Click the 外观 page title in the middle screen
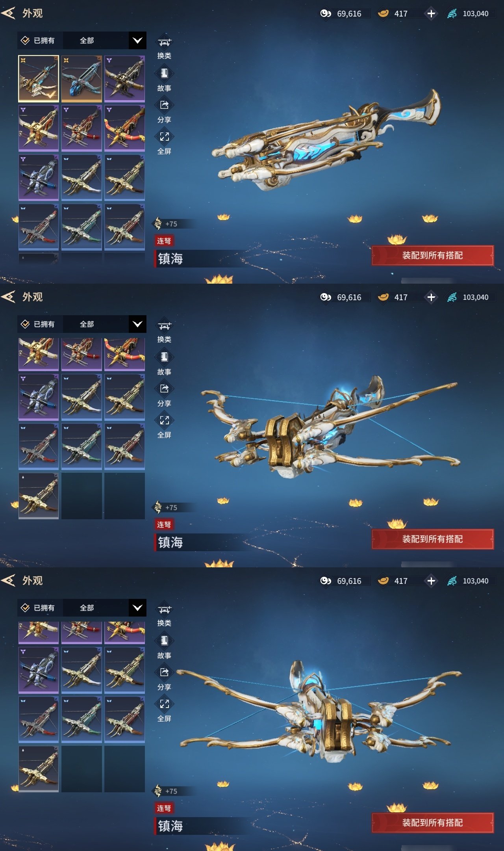504x851 pixels. pyautogui.click(x=32, y=297)
